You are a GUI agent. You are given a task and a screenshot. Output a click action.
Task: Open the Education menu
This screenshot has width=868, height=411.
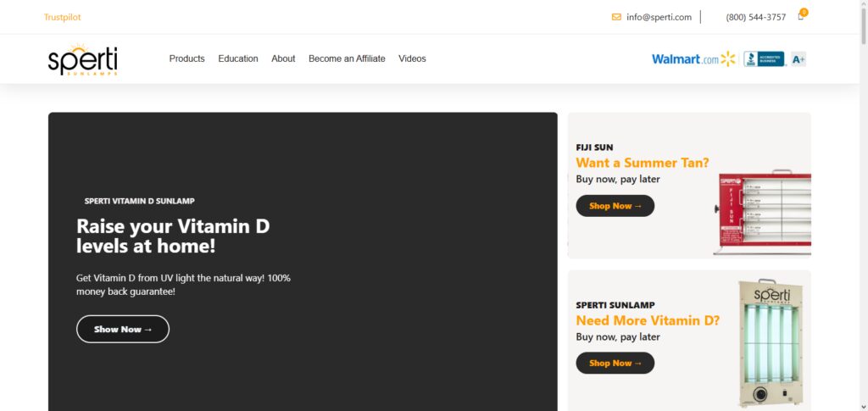(x=238, y=58)
